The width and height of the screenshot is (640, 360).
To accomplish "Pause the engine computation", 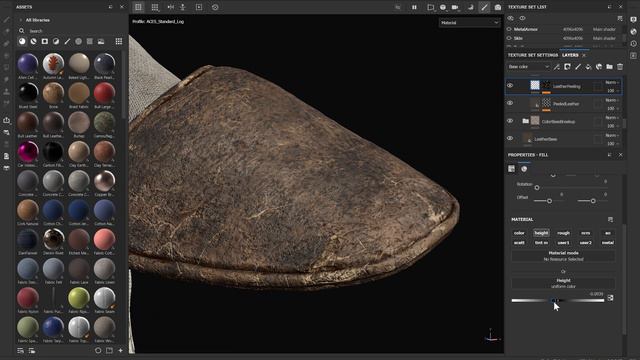I will [x=414, y=7].
